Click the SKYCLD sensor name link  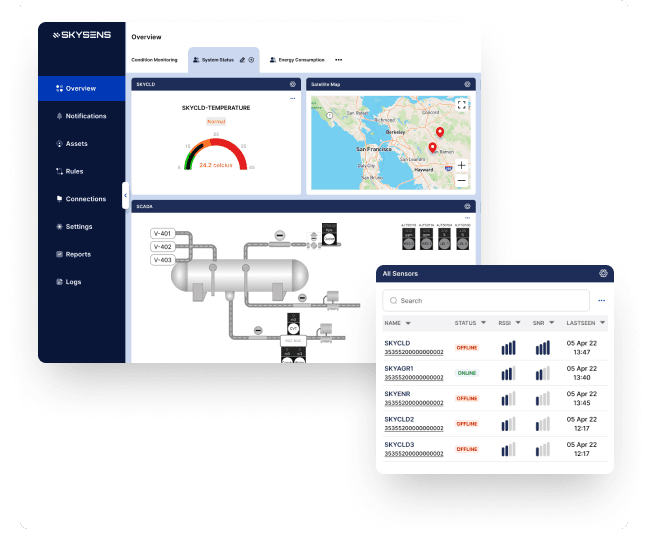(398, 342)
